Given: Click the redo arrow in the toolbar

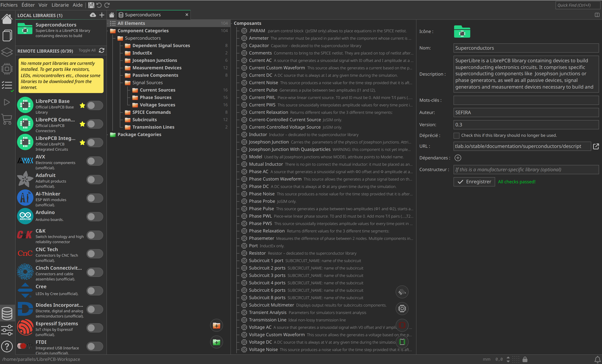Looking at the screenshot, I should coord(107,5).
